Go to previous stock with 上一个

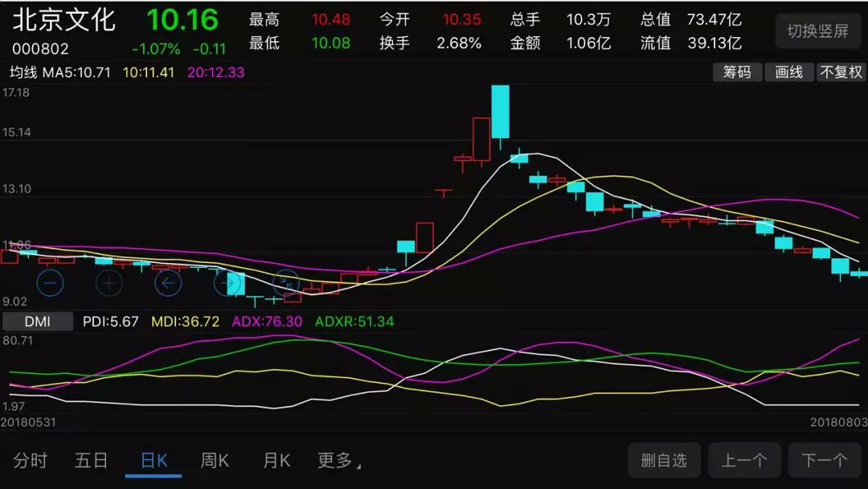coord(744,460)
